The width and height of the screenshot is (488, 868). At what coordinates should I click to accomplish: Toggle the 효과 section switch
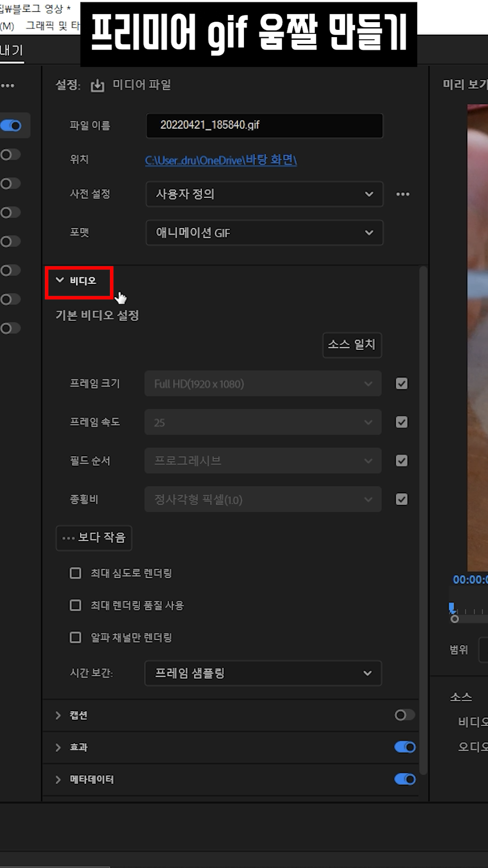click(404, 747)
